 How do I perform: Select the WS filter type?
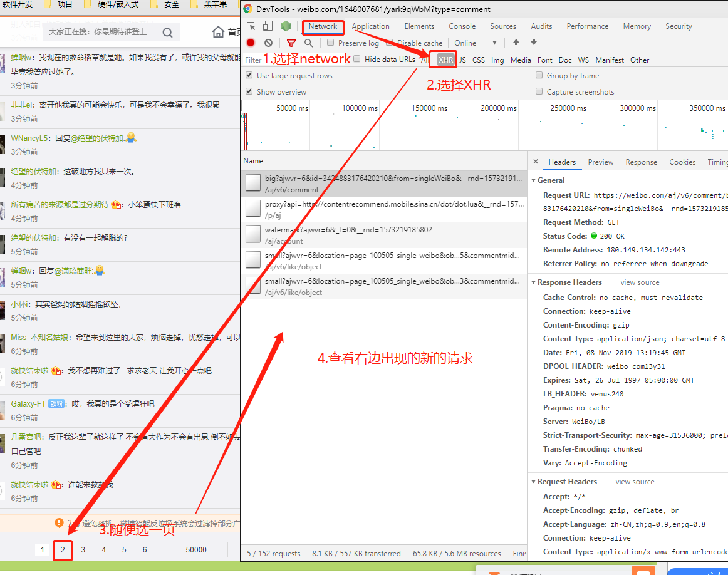pyautogui.click(x=583, y=60)
